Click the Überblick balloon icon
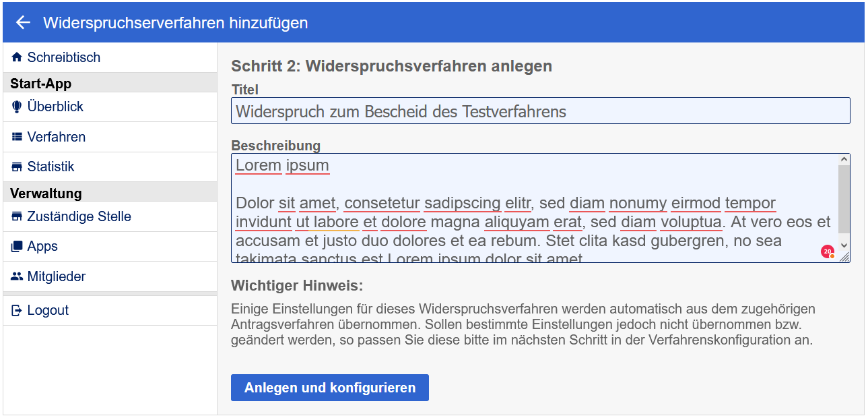 (17, 107)
